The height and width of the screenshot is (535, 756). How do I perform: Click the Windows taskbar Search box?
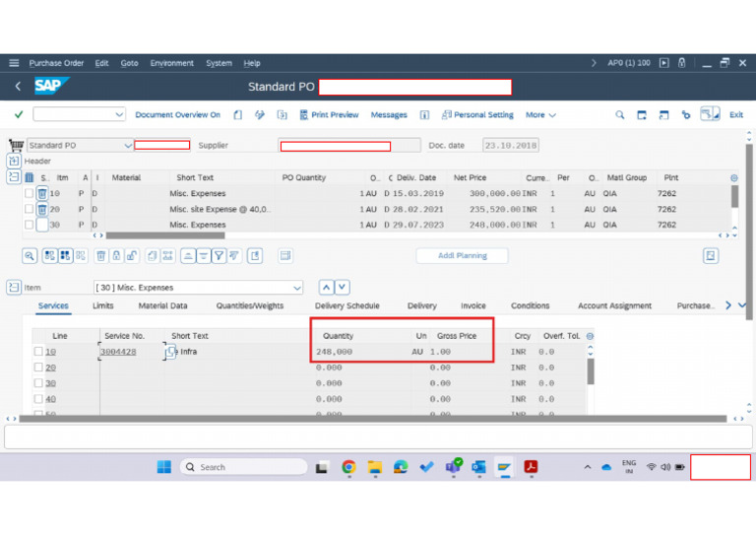click(243, 467)
